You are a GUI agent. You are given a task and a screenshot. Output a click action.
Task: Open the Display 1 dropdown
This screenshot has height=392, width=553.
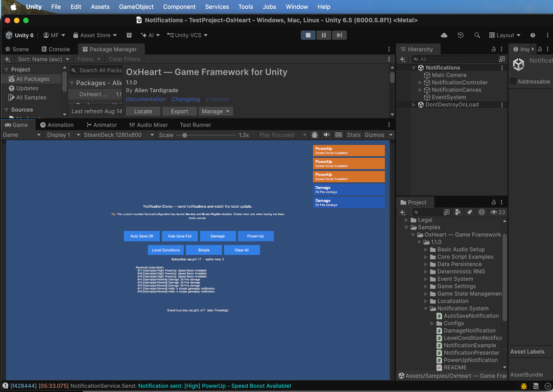click(64, 135)
